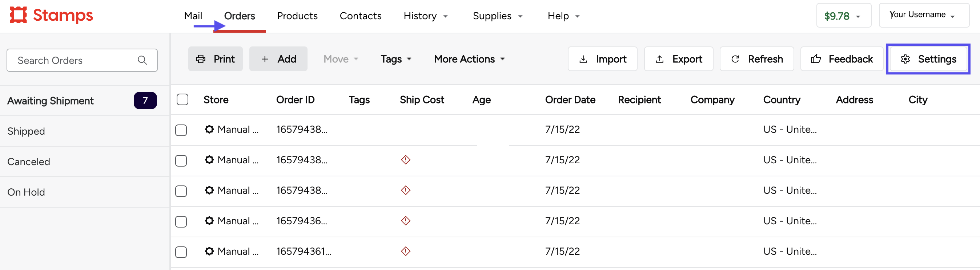The image size is (980, 270).
Task: Sort by Recipient column header
Action: (639, 99)
